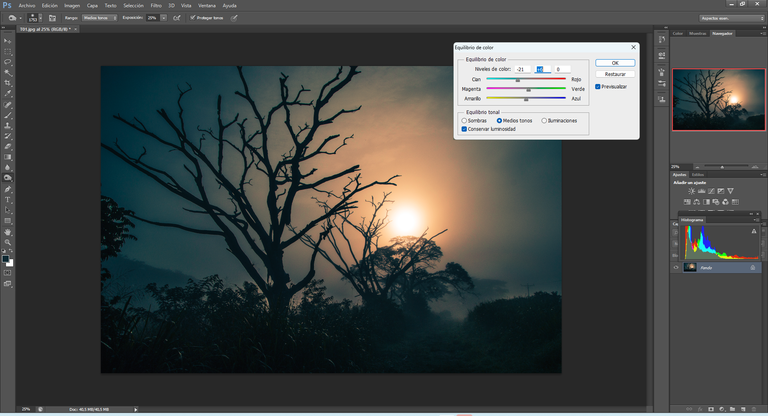Select the Pen tool

pos(7,189)
